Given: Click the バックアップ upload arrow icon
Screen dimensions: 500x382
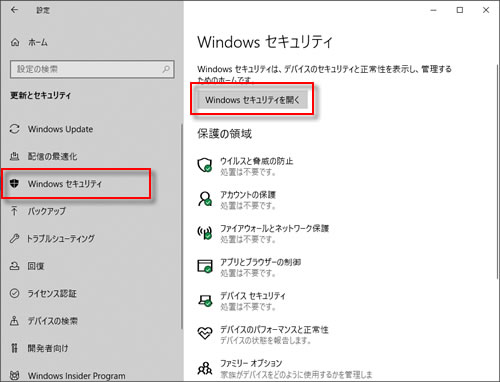Looking at the screenshot, I should point(14,211).
